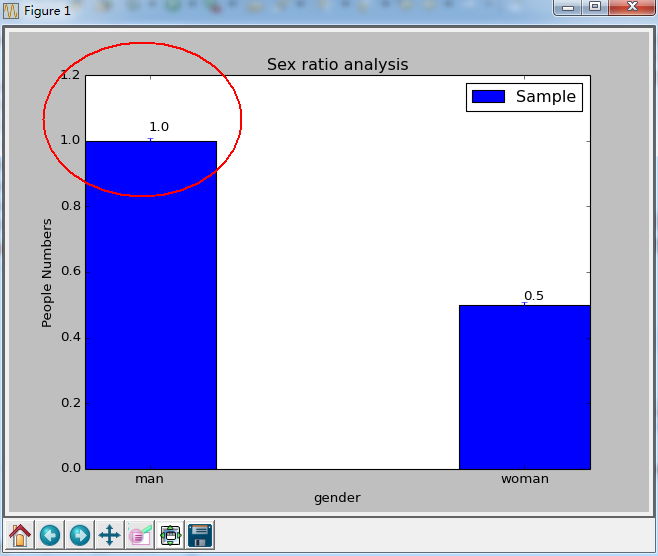658x556 pixels.
Task: Click the blue Sample legend swatch
Action: point(488,97)
